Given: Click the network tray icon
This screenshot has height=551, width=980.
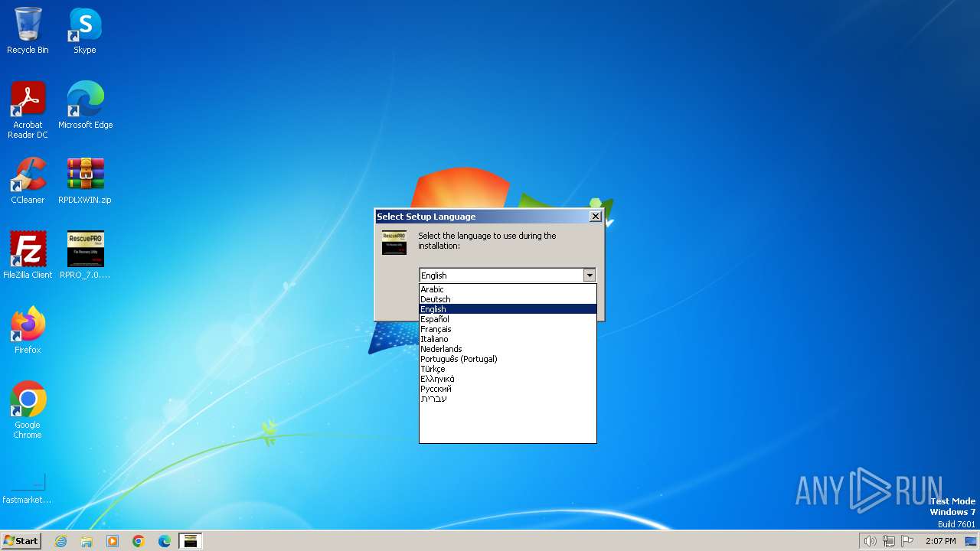Looking at the screenshot, I should click(889, 541).
